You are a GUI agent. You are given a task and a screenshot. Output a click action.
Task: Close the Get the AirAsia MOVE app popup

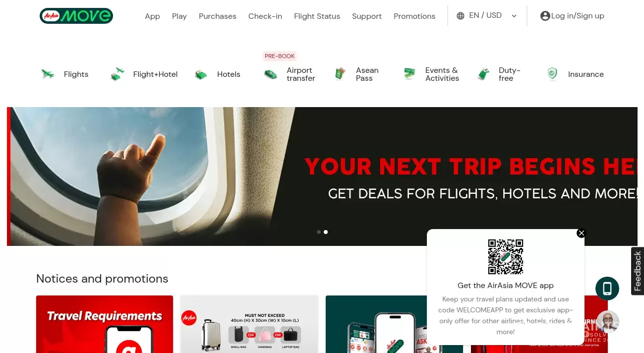[582, 233]
